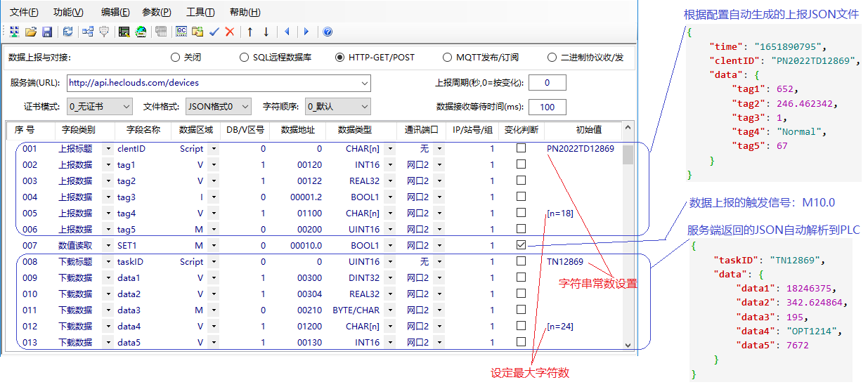Select the SQL远程数据库 radio option
This screenshot has height=387, width=868.
click(x=244, y=58)
